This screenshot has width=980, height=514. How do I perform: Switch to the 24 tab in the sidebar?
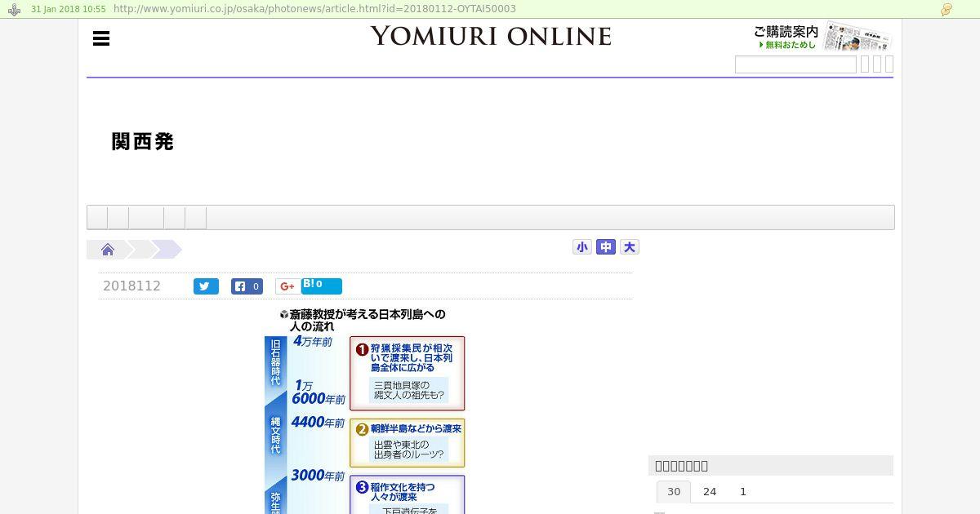coord(710,492)
